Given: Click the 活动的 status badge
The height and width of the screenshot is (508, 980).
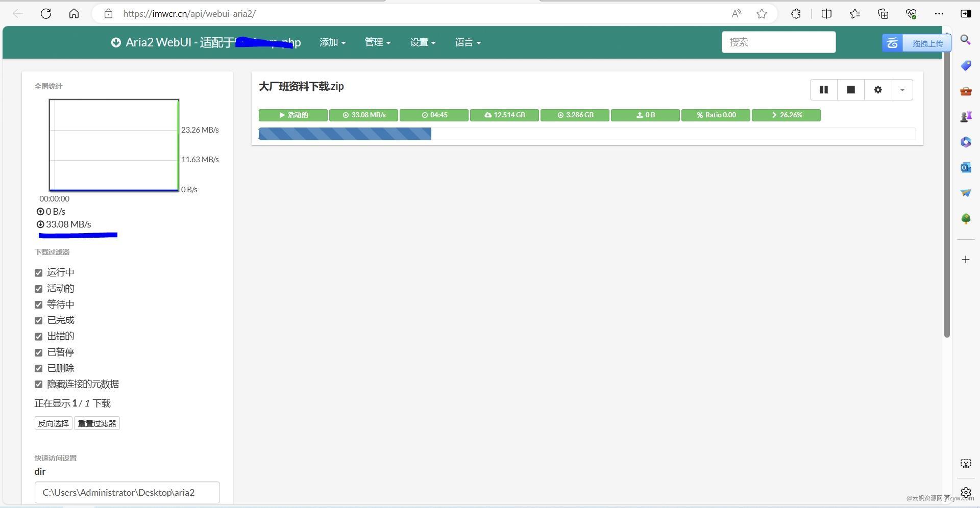Looking at the screenshot, I should click(x=293, y=115).
